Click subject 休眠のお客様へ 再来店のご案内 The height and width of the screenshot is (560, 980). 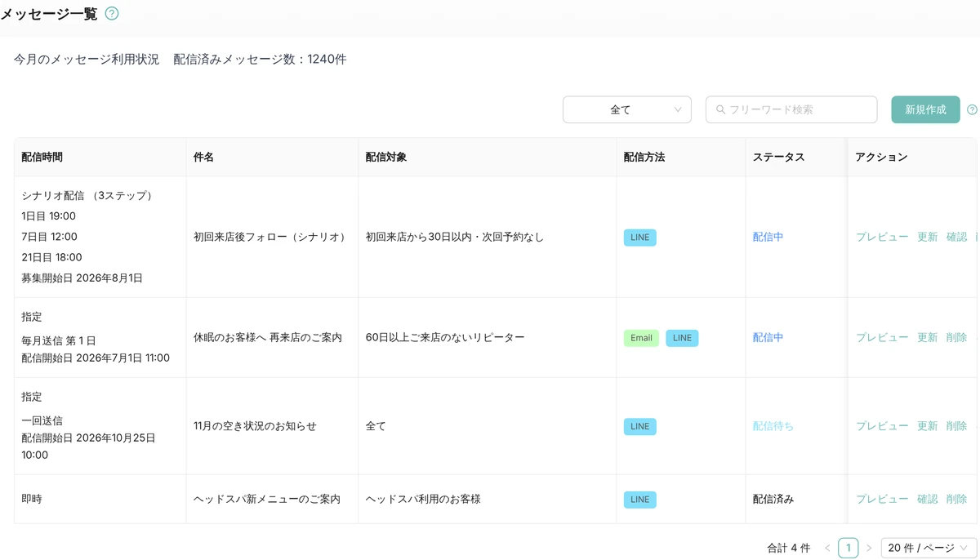pos(268,337)
